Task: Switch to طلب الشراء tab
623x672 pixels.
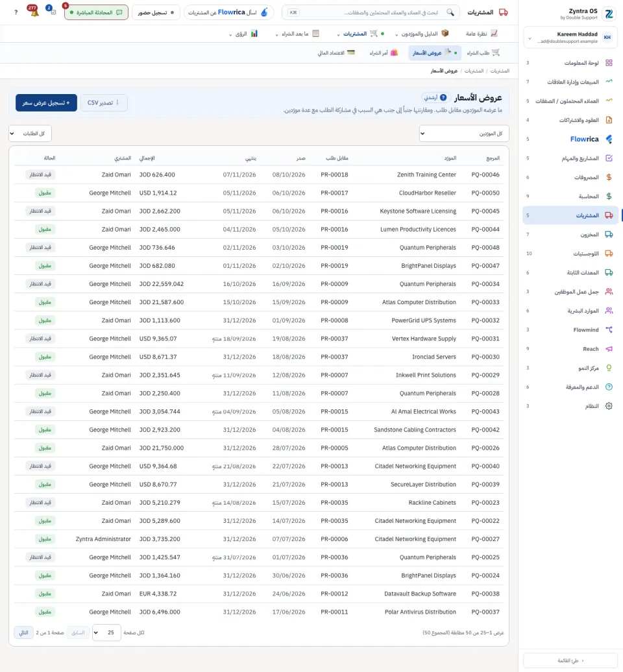Action: (483, 53)
